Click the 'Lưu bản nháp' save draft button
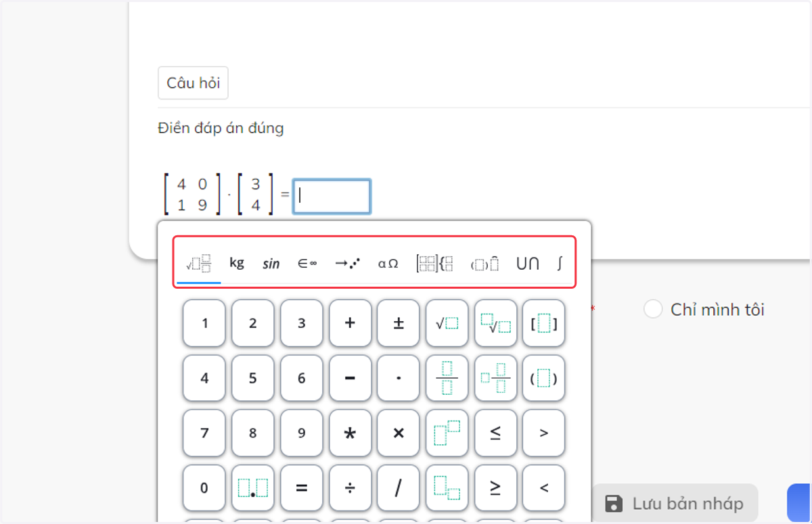Image resolution: width=812 pixels, height=524 pixels. click(x=675, y=503)
